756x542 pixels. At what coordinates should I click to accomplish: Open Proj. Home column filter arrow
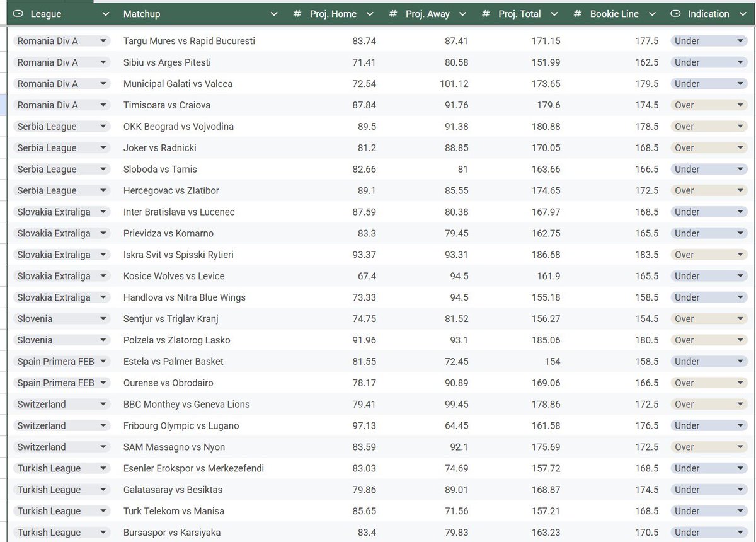point(370,14)
